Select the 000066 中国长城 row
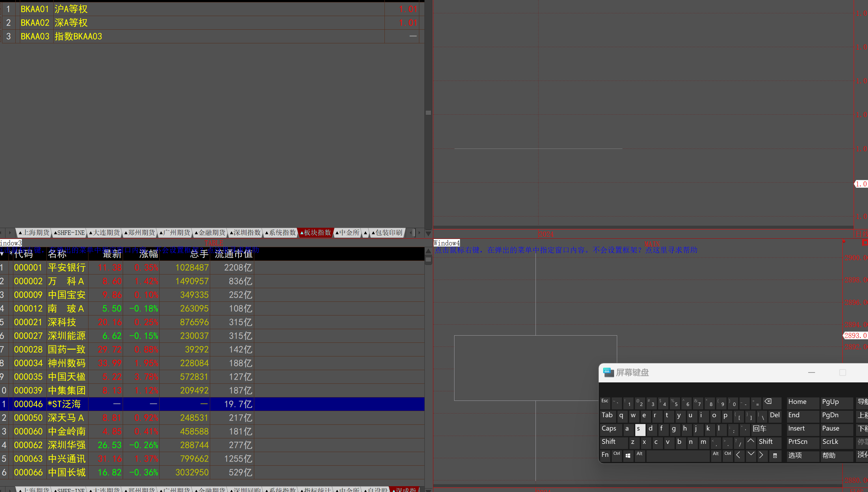This screenshot has width=868, height=492. click(212, 473)
